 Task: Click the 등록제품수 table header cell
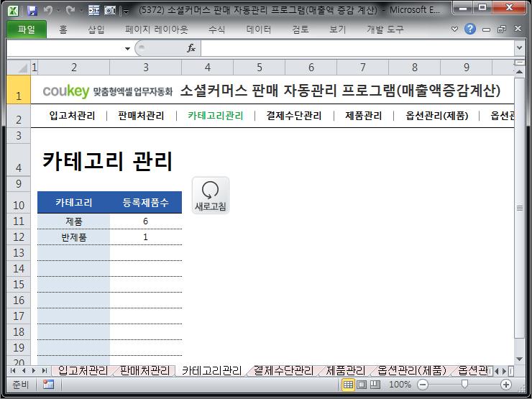point(145,203)
